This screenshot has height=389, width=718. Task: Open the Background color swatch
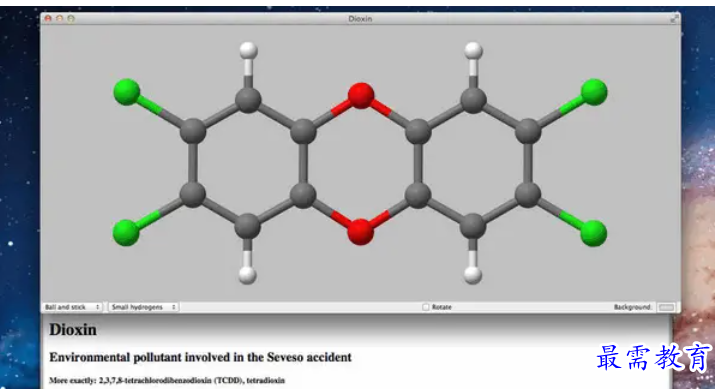tap(666, 307)
